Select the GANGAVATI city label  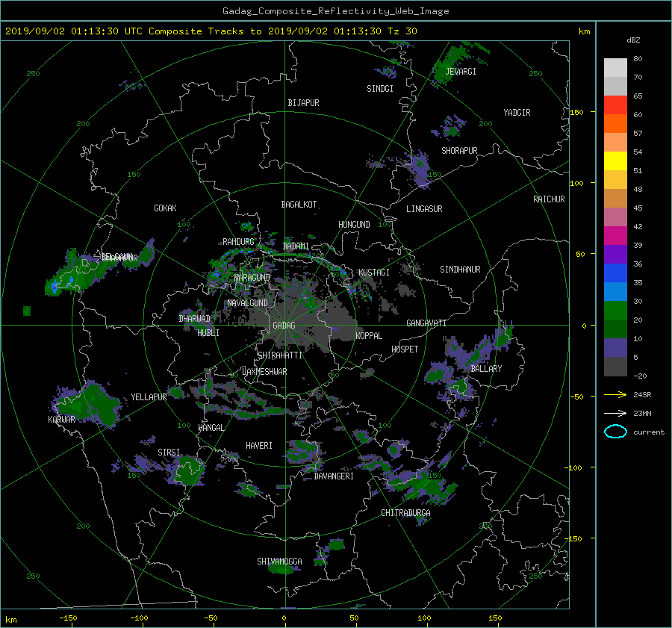[x=426, y=323]
